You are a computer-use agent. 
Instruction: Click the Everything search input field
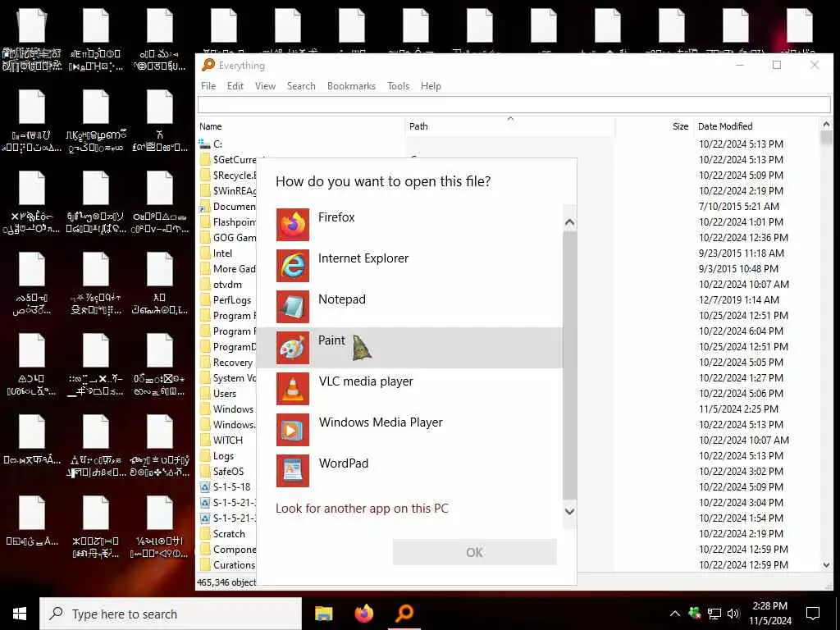[x=514, y=104]
